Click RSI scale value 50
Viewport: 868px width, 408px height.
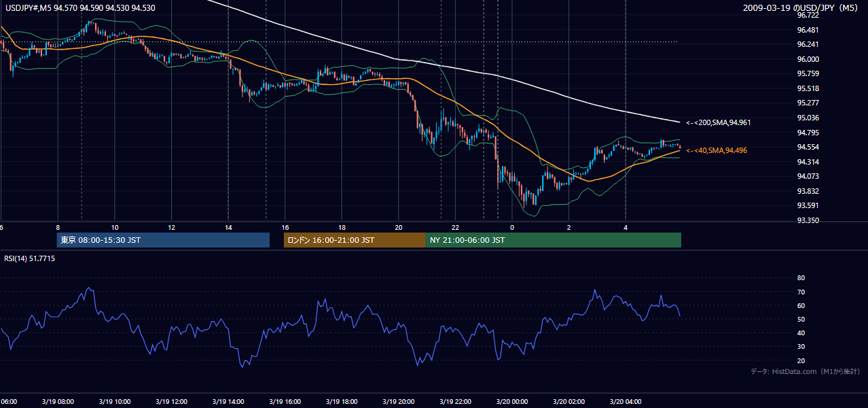(x=801, y=319)
